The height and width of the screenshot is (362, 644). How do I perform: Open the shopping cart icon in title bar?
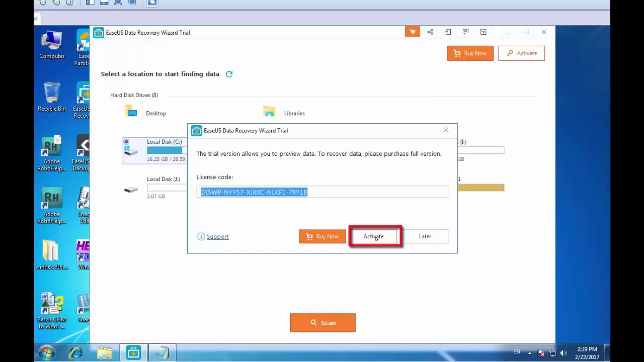tap(412, 32)
